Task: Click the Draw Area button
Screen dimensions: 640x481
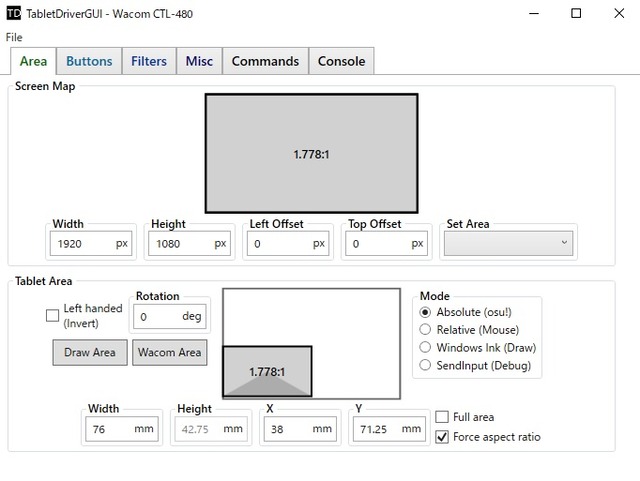Action: pos(90,352)
